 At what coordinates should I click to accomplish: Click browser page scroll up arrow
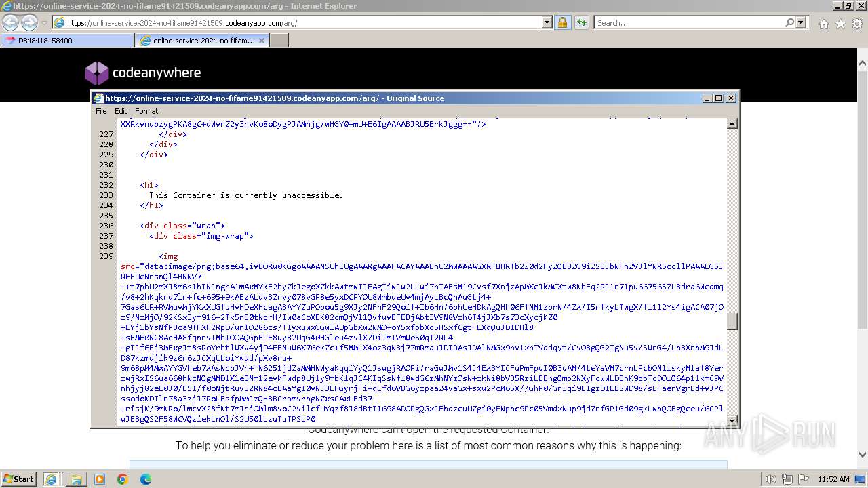(862, 64)
